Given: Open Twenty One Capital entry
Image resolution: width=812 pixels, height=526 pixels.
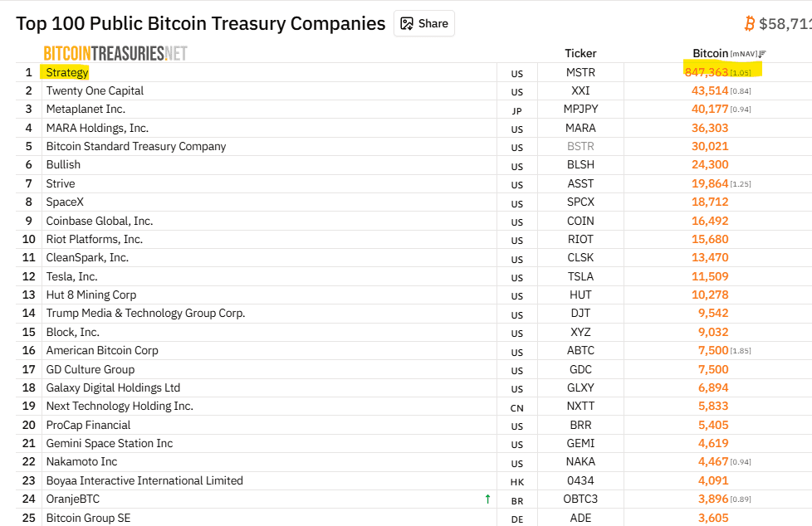Looking at the screenshot, I should coord(95,90).
